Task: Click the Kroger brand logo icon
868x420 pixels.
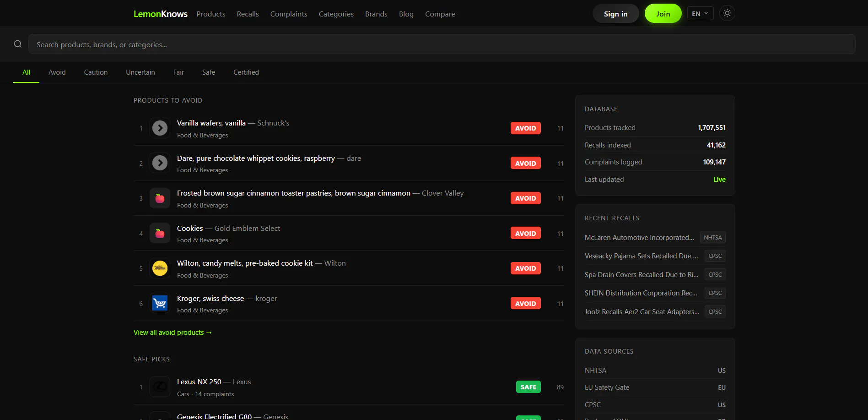Action: pos(160,303)
